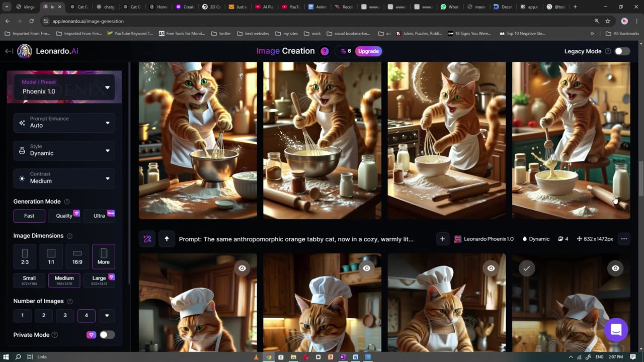
Task: Open the Model / Preset Phoenix 1.0 dropdown
Action: click(64, 87)
